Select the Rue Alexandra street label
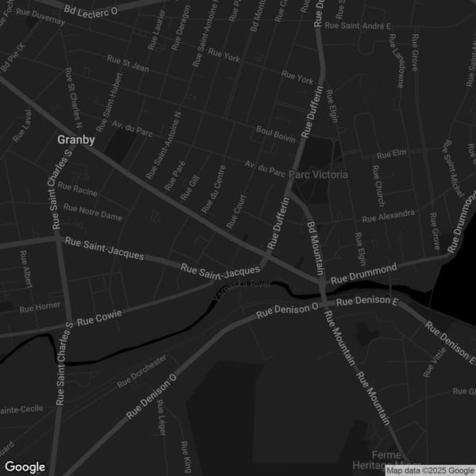 tap(388, 216)
